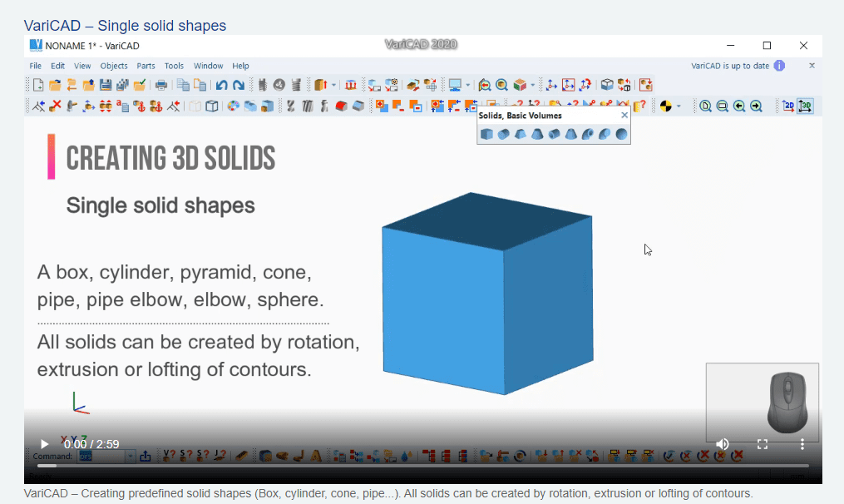The image size is (844, 504).
Task: Switch to 3D modeling mode
Action: [805, 106]
